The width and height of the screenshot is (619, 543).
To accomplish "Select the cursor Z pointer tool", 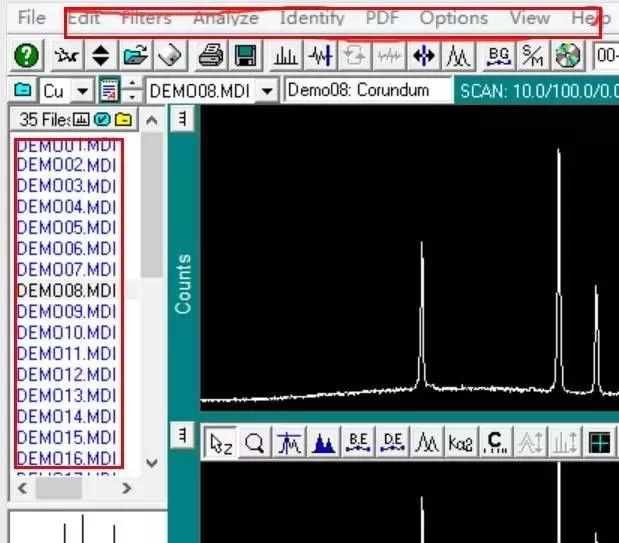I will (x=221, y=443).
